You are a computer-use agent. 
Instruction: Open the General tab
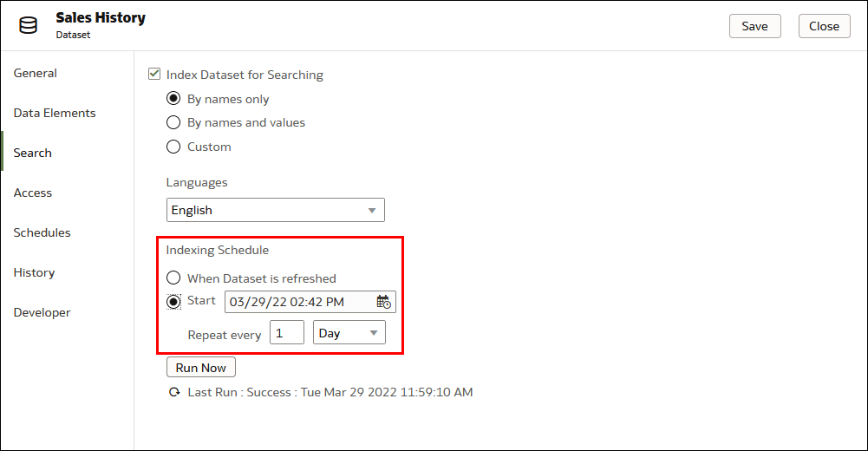tap(36, 73)
